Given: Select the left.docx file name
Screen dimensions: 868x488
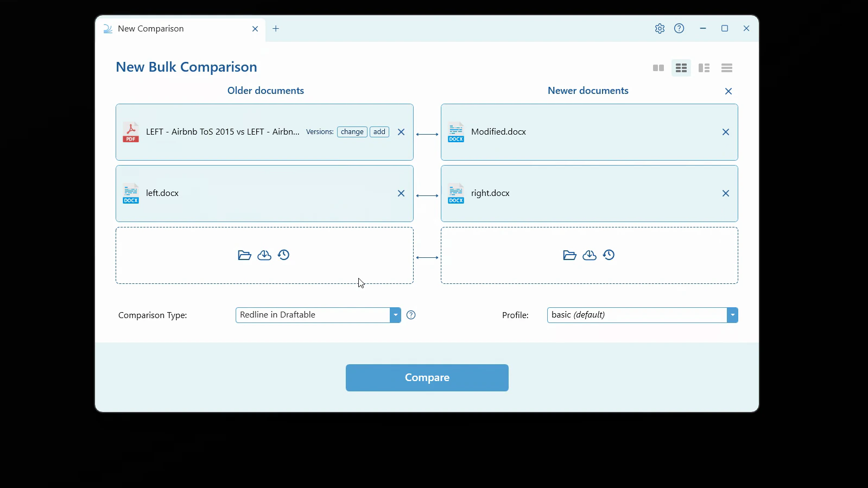Looking at the screenshot, I should (x=162, y=193).
